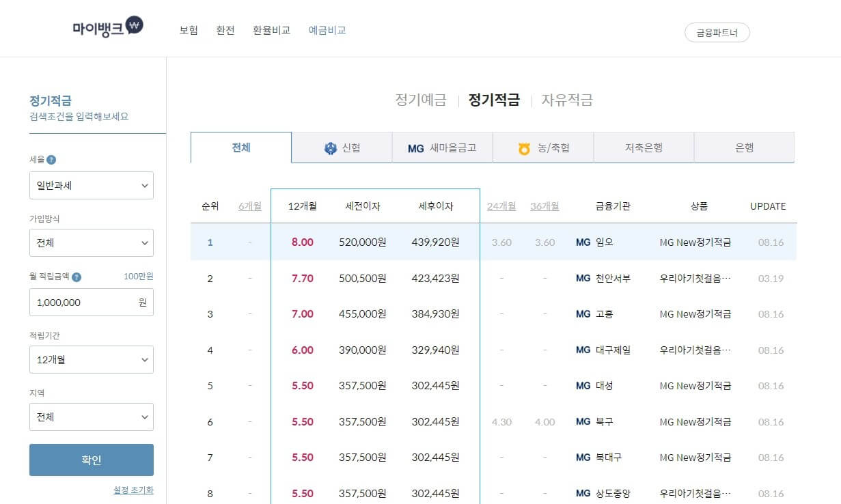Open the 환율비교 menu item

pos(271,30)
